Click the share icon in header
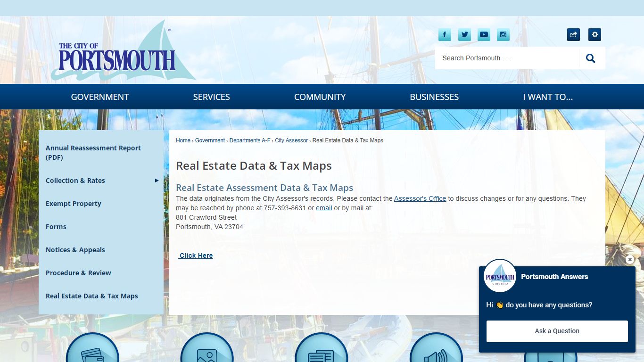The image size is (644, 362). tap(573, 34)
